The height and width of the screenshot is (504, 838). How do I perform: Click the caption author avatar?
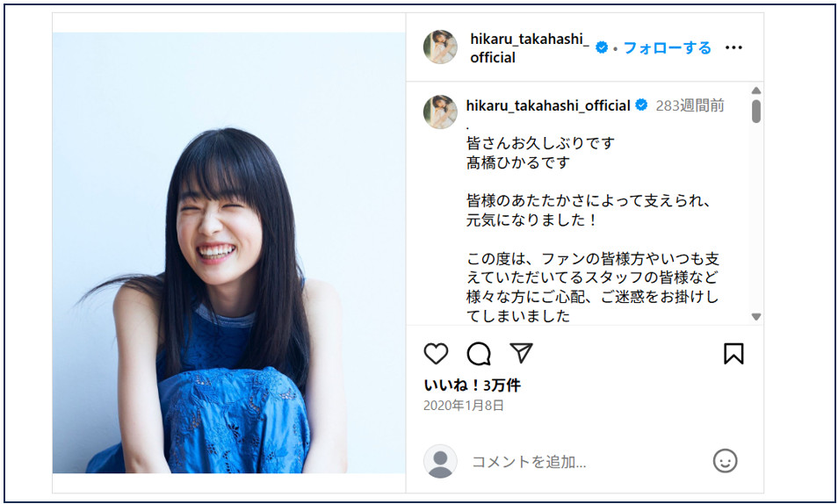440,112
